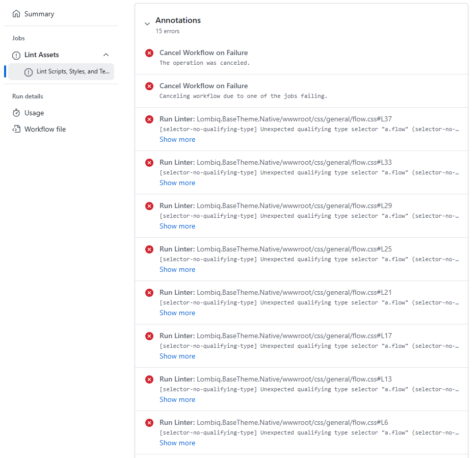Show more for the flow.css#L13 error

[x=177, y=399]
